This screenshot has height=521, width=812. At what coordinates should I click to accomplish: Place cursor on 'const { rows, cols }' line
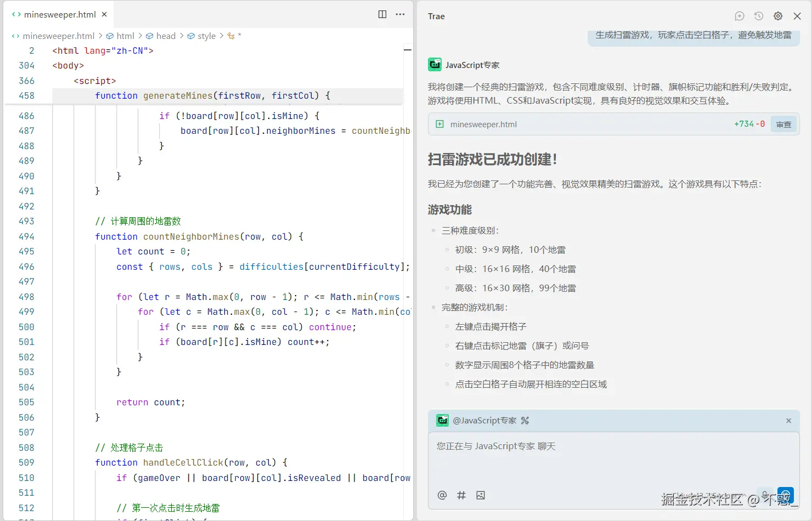click(x=263, y=267)
